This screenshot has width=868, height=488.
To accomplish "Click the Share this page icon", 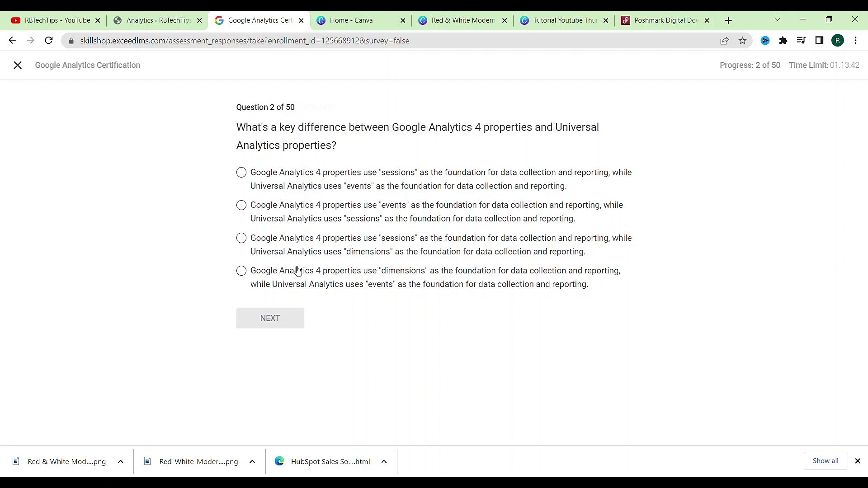I will (x=724, y=41).
